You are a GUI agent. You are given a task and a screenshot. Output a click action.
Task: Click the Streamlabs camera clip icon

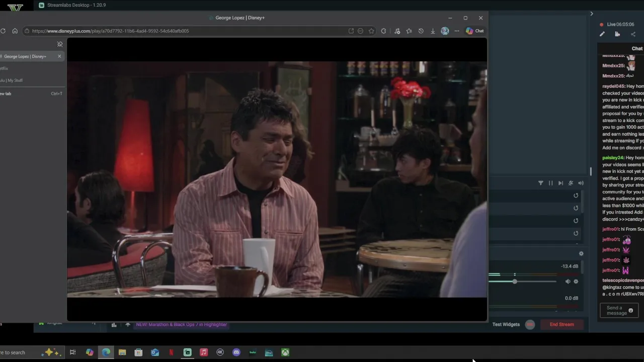617,34
